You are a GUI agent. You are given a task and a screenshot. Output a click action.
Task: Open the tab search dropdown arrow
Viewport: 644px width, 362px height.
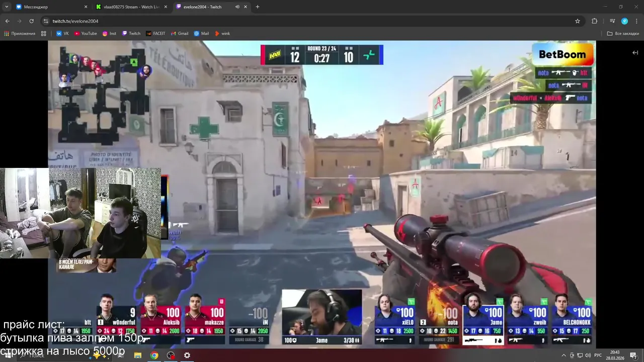coord(7,7)
